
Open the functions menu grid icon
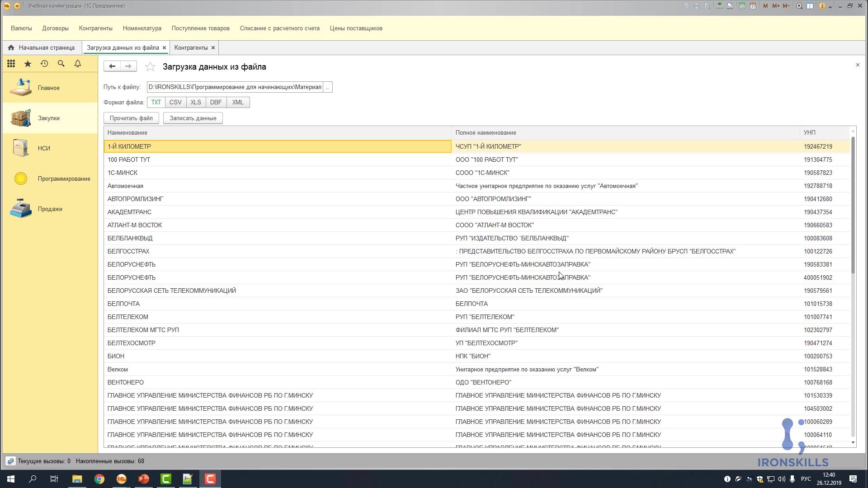point(11,64)
